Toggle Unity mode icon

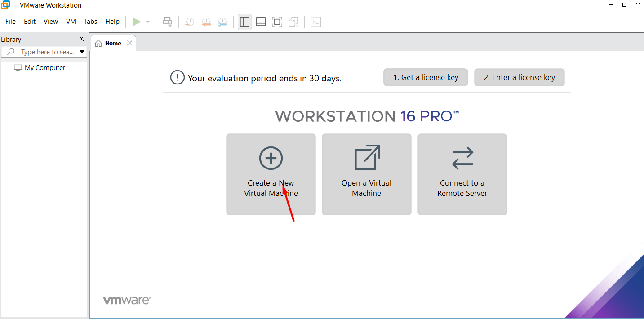[x=293, y=22]
